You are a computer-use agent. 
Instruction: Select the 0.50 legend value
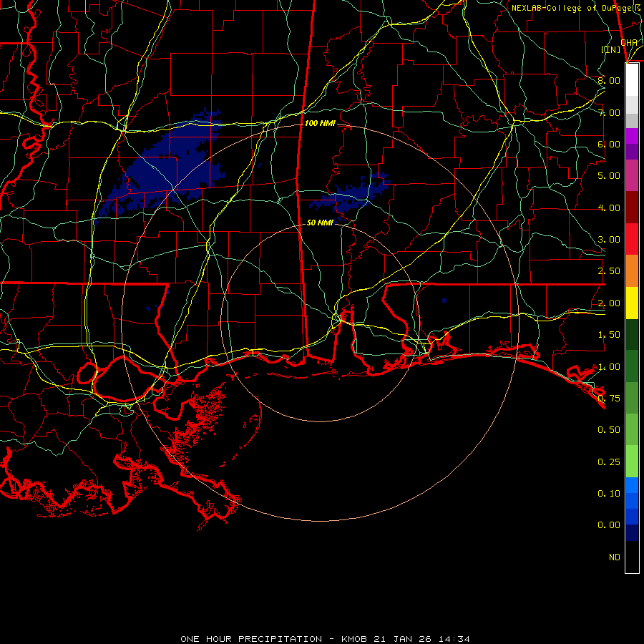click(609, 430)
